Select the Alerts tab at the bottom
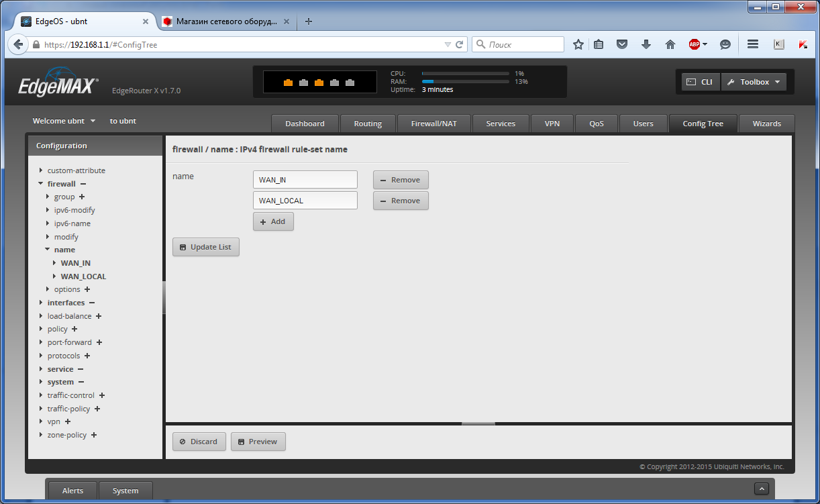Viewport: 820px width, 504px height. 72,490
